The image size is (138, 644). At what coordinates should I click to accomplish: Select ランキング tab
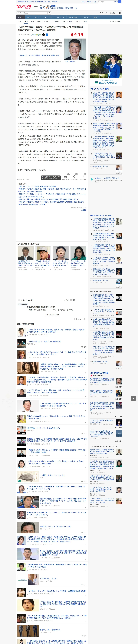point(86,17)
